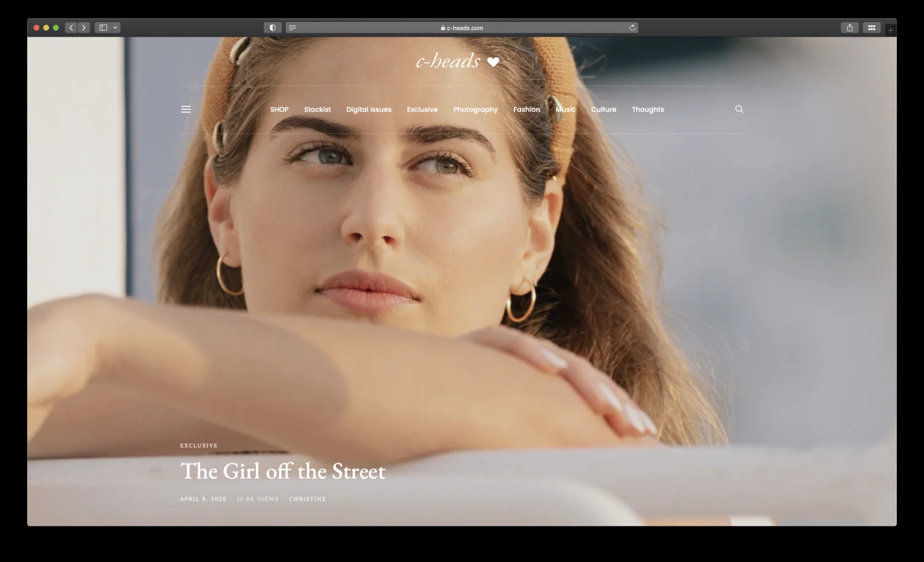
Task: Add a new tab with plus button
Action: pyautogui.click(x=890, y=30)
